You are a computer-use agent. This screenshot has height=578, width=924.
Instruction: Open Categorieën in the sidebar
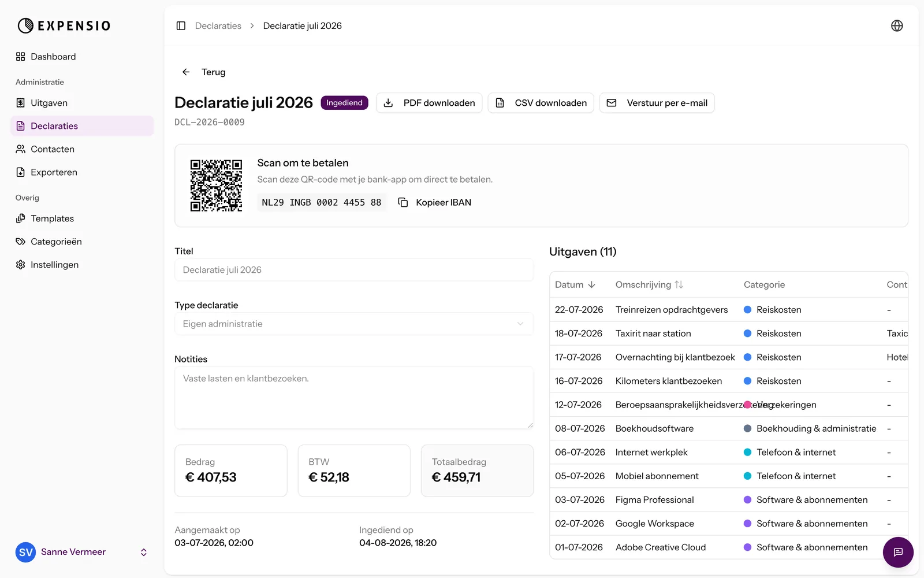(82, 242)
